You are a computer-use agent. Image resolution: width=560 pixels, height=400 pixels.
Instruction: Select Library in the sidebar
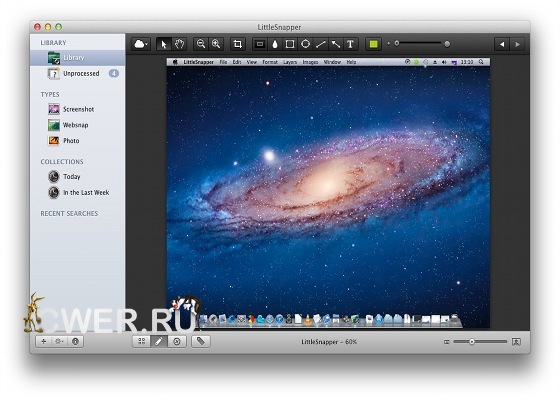click(78, 58)
